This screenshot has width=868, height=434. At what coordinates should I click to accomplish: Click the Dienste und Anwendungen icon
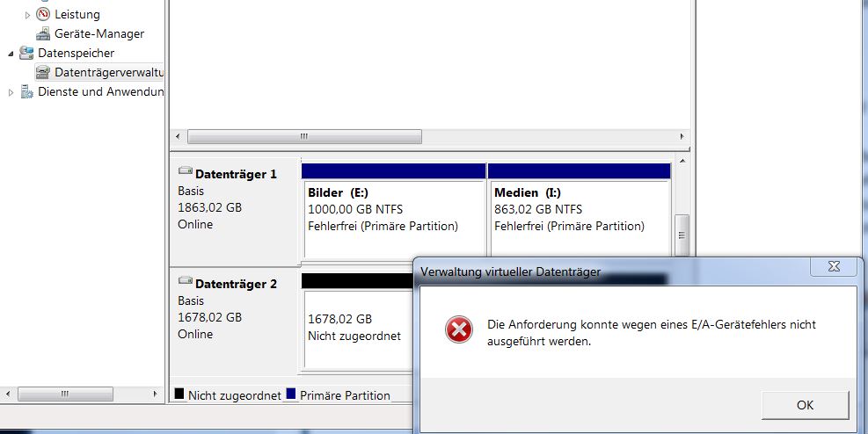26,91
